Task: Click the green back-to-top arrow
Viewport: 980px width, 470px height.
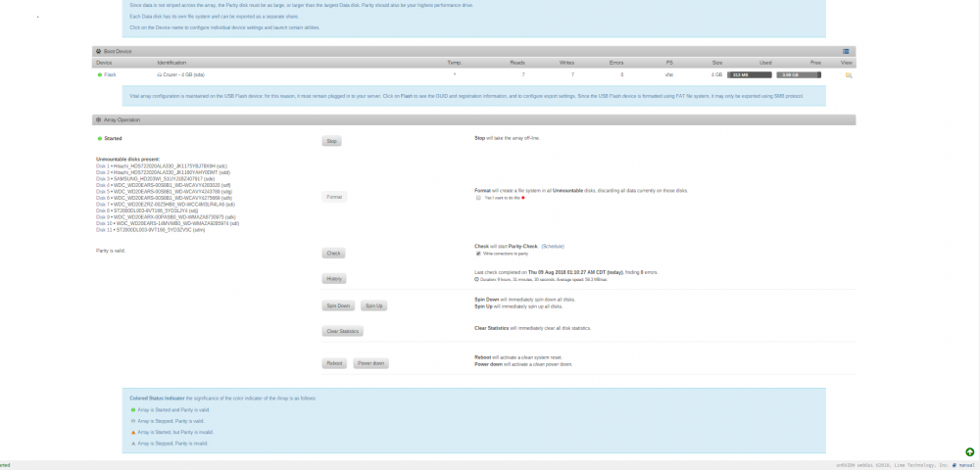Action: (969, 452)
